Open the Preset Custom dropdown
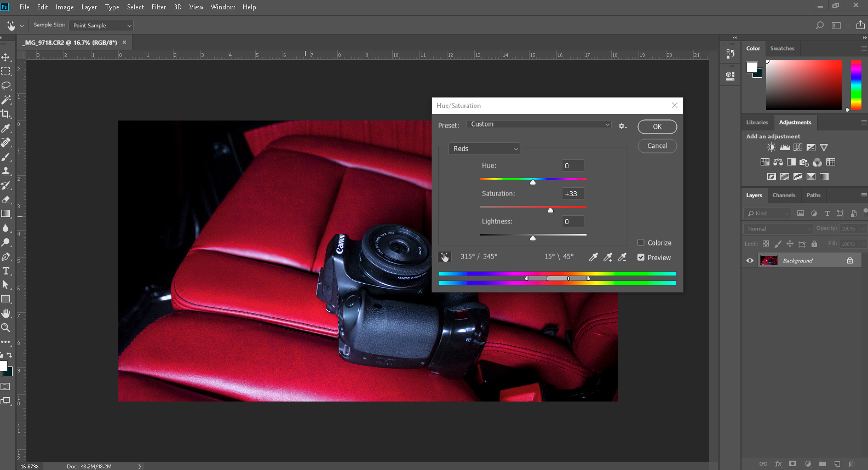Viewport: 868px width, 470px height. (x=539, y=124)
